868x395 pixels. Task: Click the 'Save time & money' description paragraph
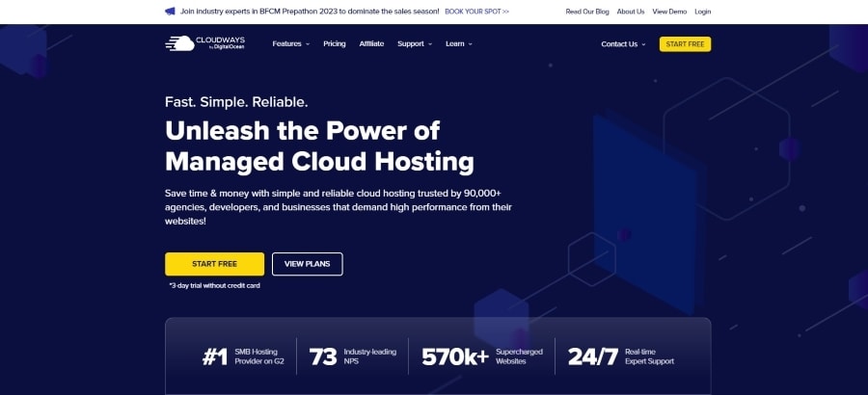(339, 207)
